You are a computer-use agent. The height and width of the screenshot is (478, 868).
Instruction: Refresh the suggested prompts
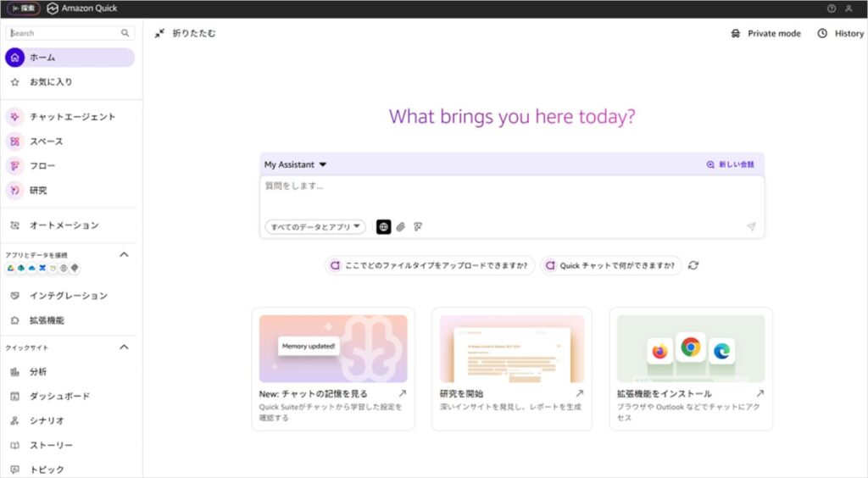point(693,265)
